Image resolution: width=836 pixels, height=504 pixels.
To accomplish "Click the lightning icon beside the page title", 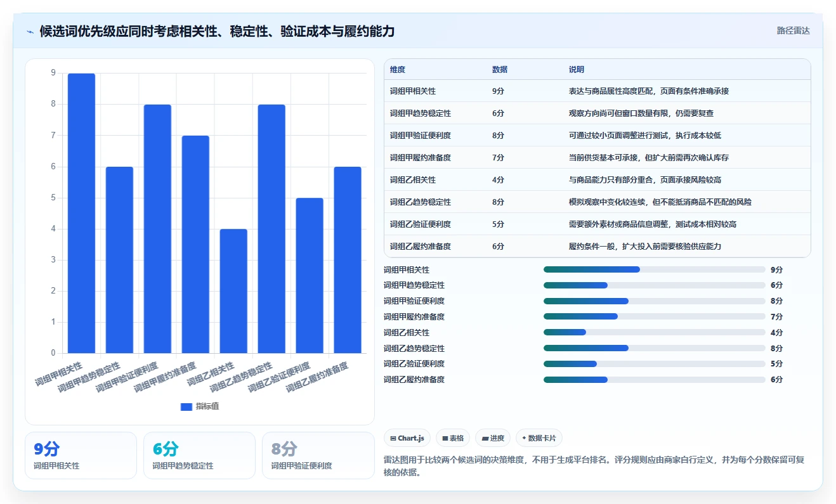I will click(30, 32).
